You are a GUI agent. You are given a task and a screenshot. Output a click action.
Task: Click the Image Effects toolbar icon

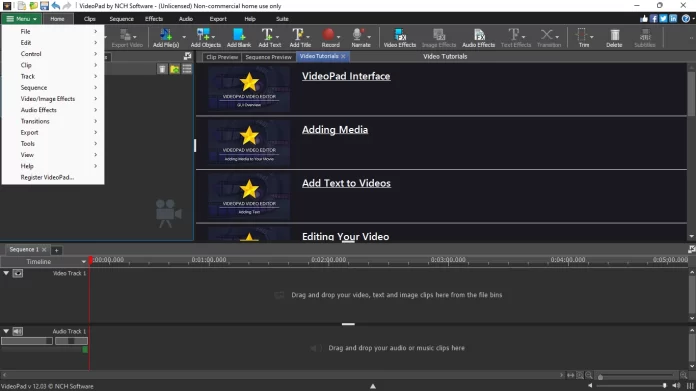coord(439,38)
